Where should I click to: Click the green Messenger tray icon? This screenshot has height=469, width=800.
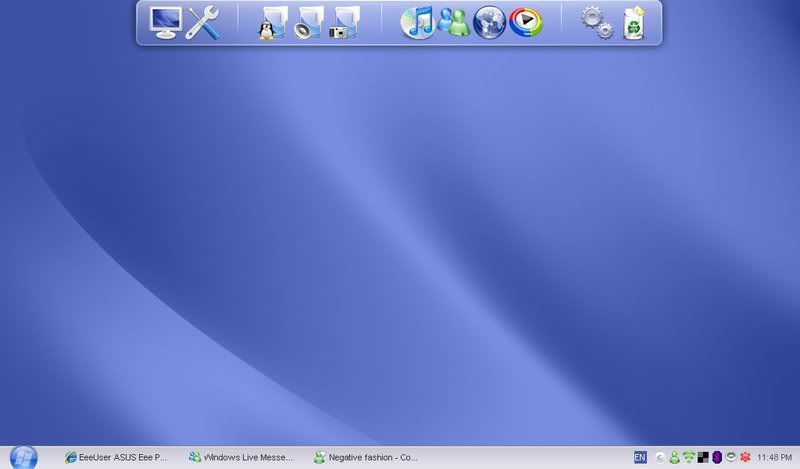point(674,457)
